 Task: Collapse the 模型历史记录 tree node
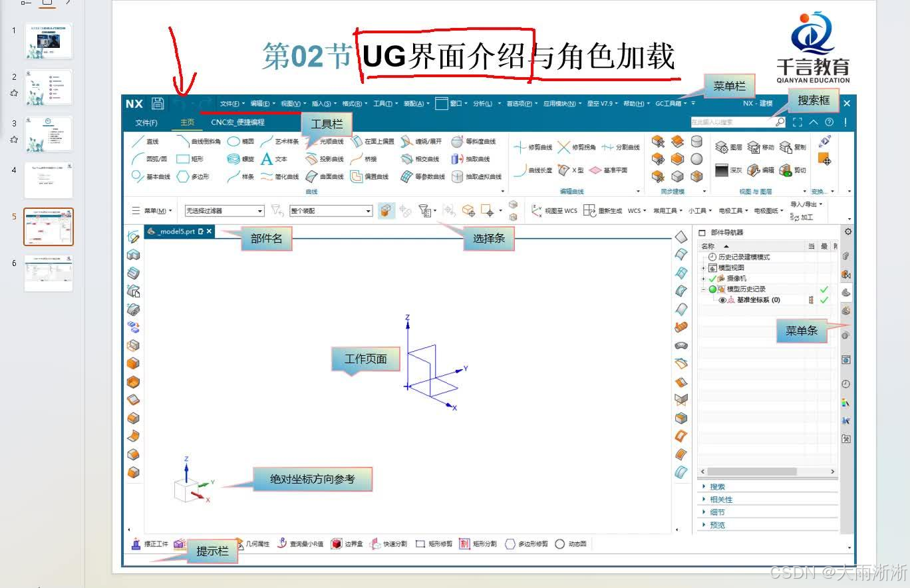(704, 289)
